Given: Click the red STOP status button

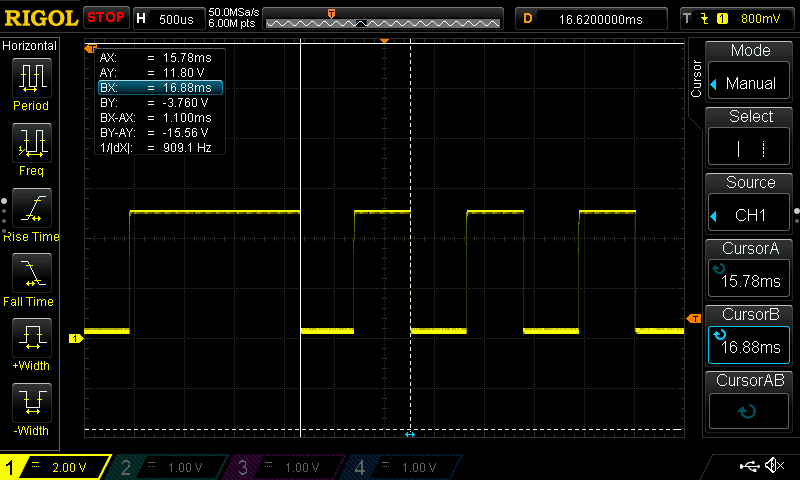Looking at the screenshot, I should (106, 18).
